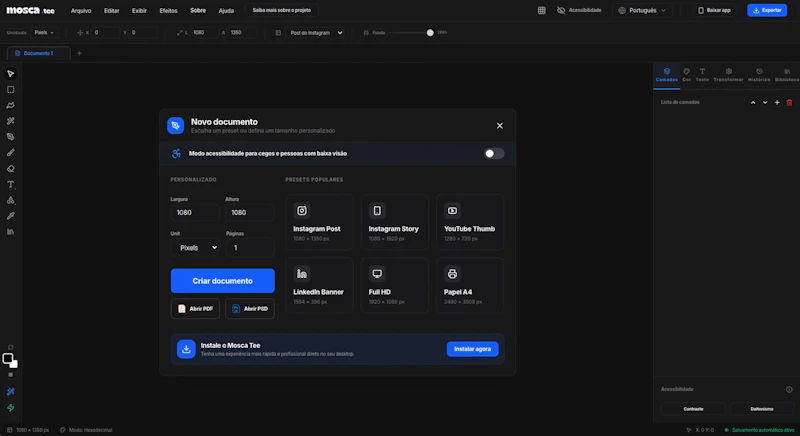Switch to the Camadas tab

666,75
